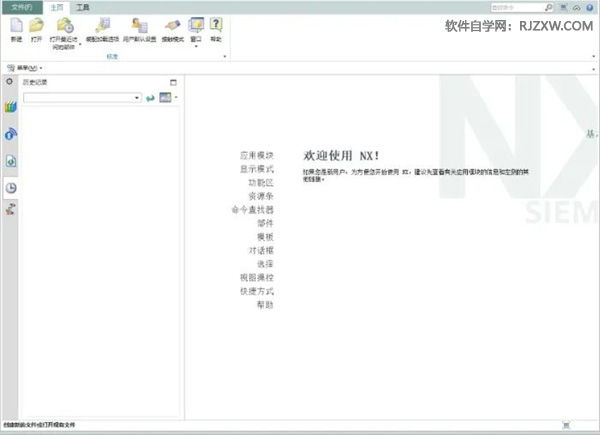The image size is (600, 435).
Task: Click the full-screen icon in status bar
Action: 566,425
